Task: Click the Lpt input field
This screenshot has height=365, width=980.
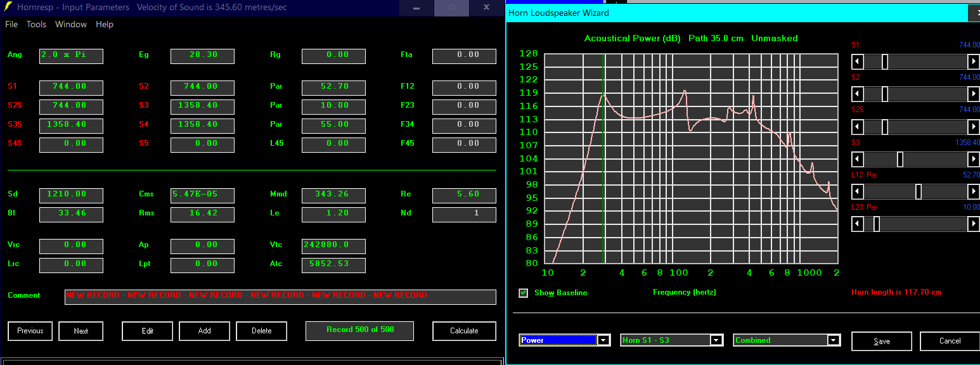Action: 202,265
